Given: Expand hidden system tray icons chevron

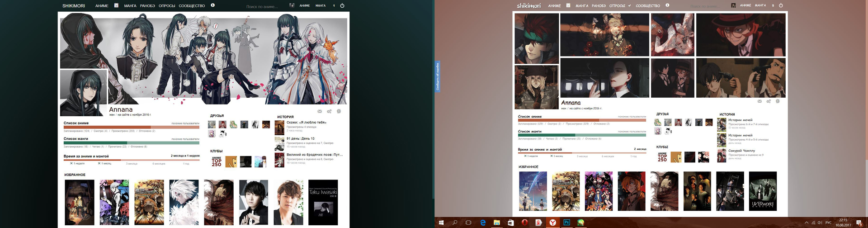Looking at the screenshot, I should pos(806,223).
